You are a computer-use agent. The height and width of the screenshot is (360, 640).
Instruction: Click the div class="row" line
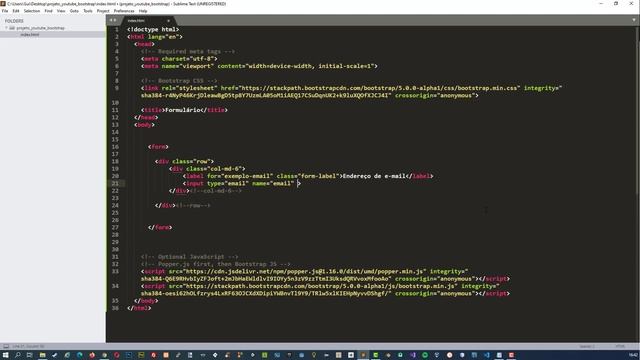(x=184, y=161)
